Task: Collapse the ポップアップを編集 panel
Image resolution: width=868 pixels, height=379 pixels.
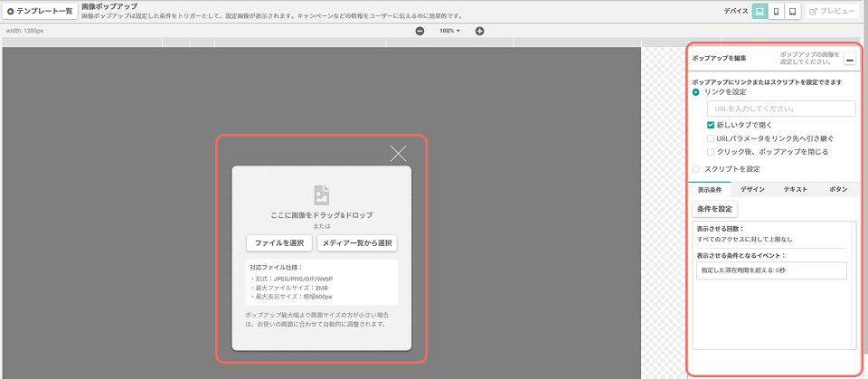Action: tap(850, 58)
